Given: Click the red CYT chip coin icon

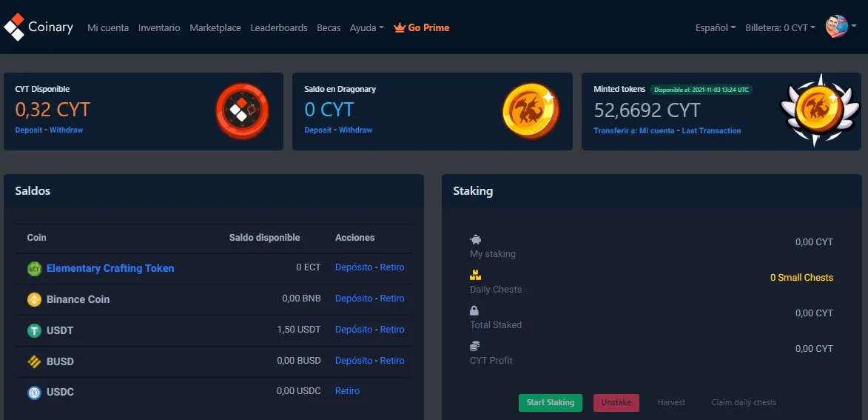Looking at the screenshot, I should 242,111.
